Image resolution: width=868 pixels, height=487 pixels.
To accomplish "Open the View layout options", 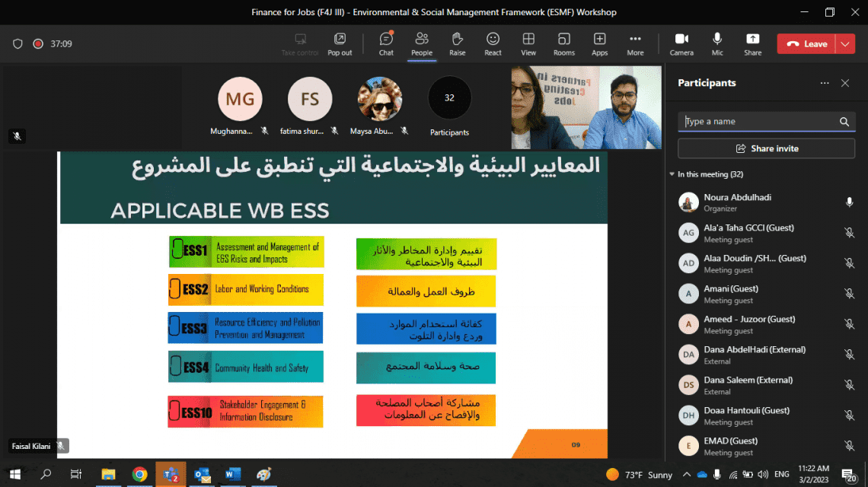I will [x=528, y=43].
